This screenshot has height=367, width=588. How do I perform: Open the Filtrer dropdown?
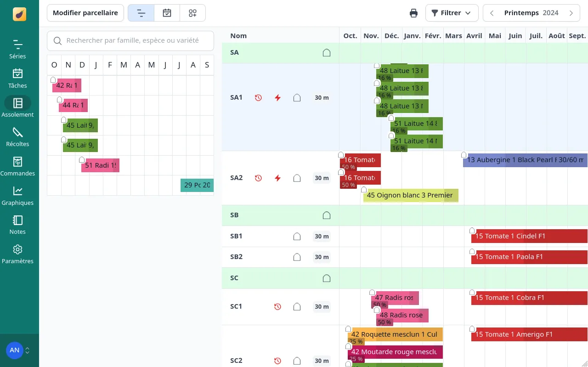[452, 13]
